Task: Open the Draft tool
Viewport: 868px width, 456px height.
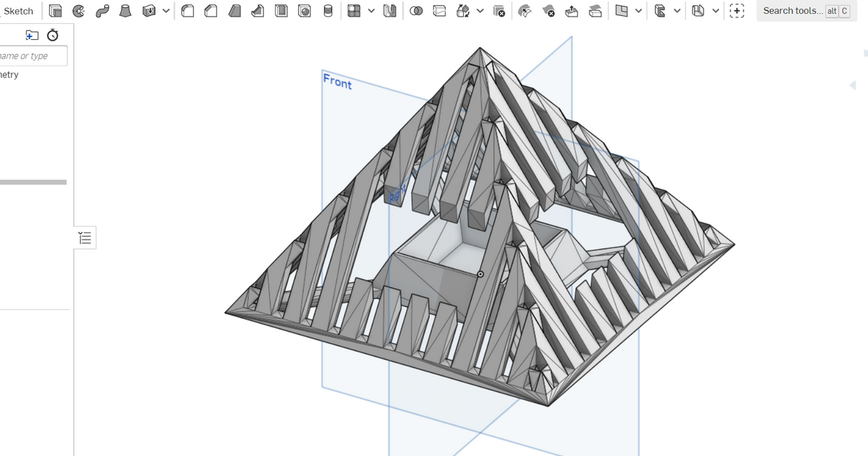Action: [x=234, y=10]
